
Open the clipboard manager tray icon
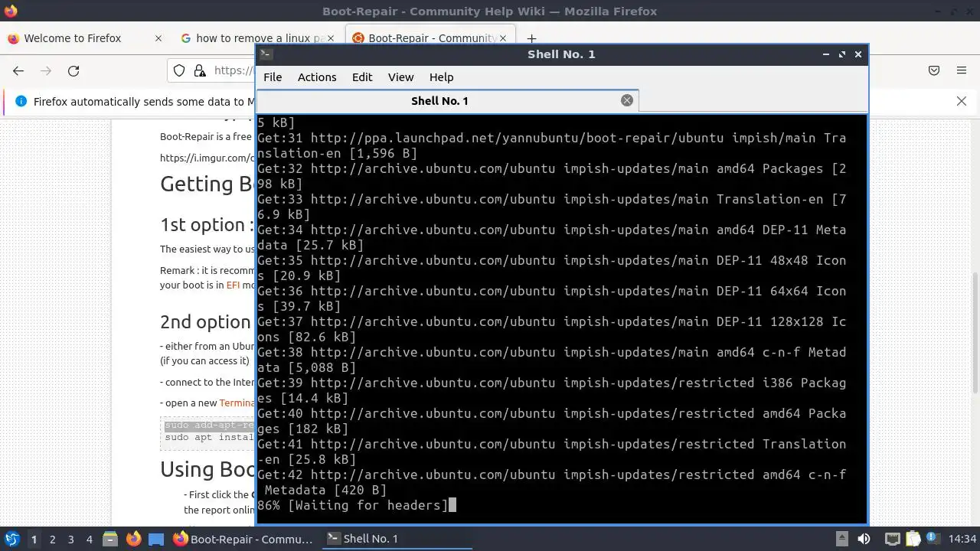[913, 539]
